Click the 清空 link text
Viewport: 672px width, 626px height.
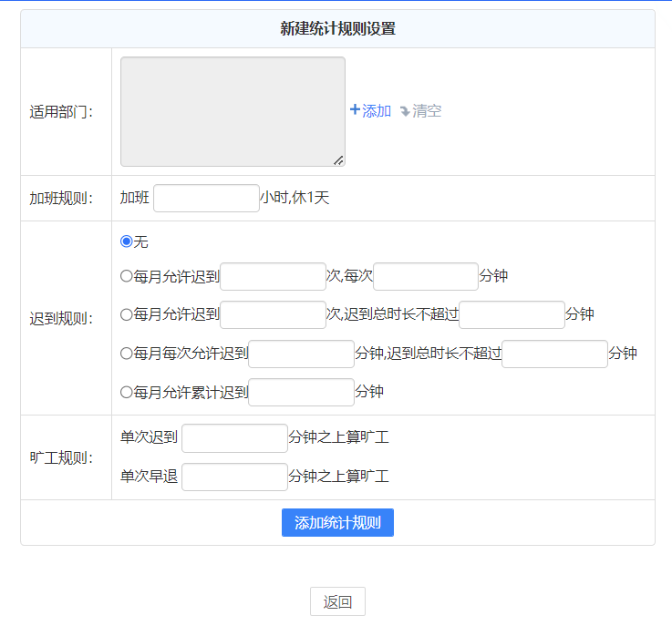[x=427, y=111]
